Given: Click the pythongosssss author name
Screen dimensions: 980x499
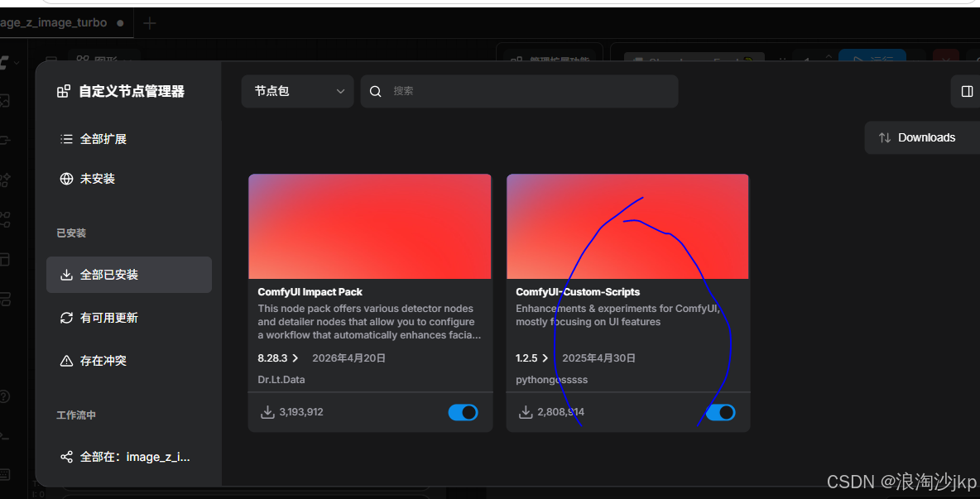Looking at the screenshot, I should (x=552, y=379).
